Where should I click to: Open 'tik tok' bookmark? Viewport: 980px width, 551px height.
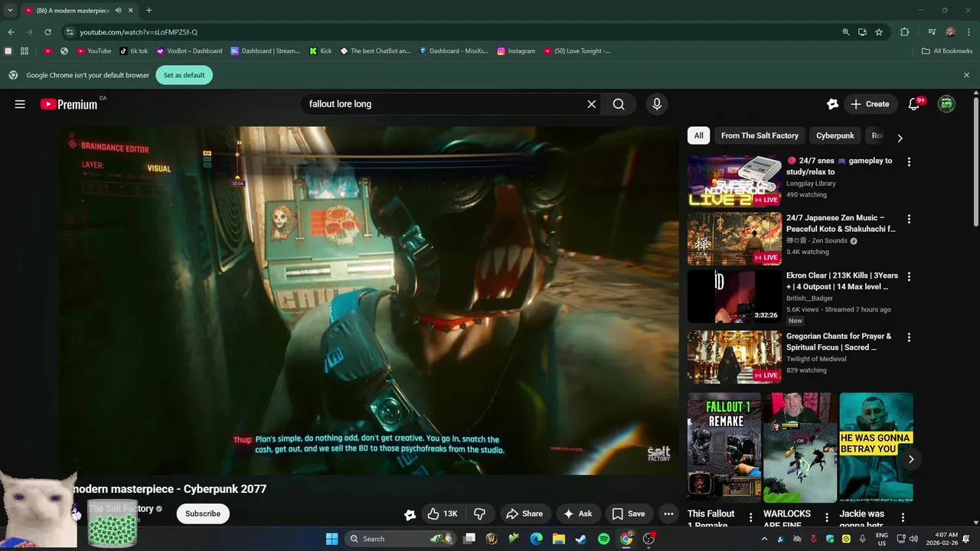point(134,51)
